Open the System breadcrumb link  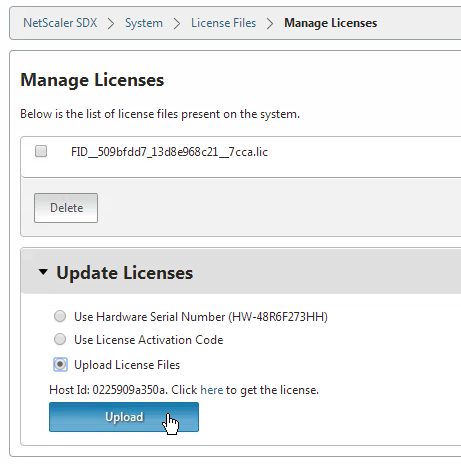pos(144,23)
